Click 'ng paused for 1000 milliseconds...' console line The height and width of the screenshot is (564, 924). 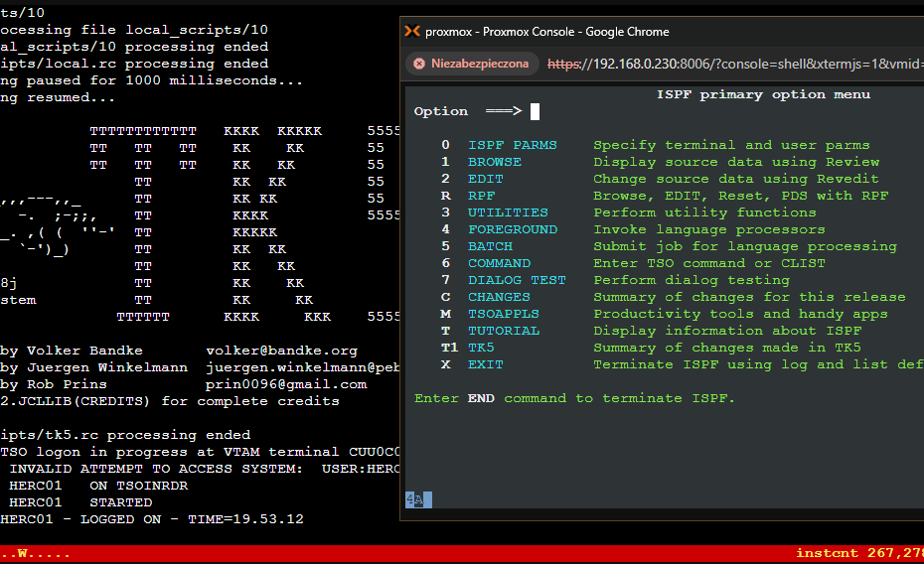click(151, 80)
